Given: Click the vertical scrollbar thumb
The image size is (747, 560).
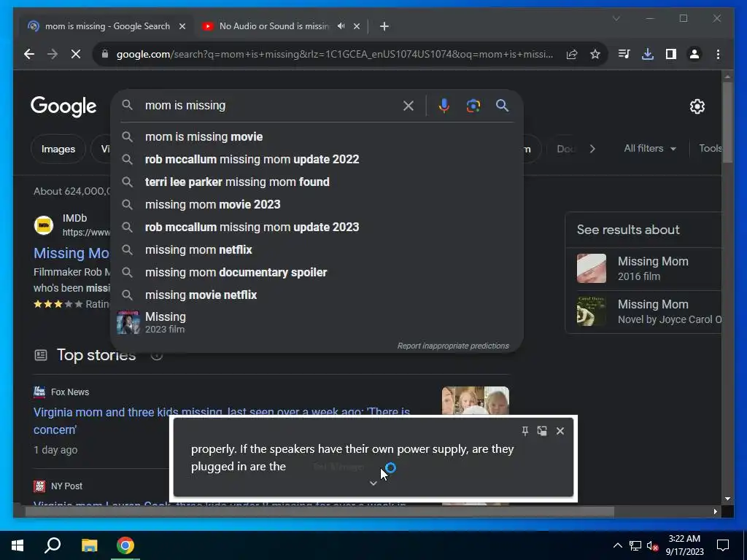Looking at the screenshot, I should pyautogui.click(x=727, y=122).
